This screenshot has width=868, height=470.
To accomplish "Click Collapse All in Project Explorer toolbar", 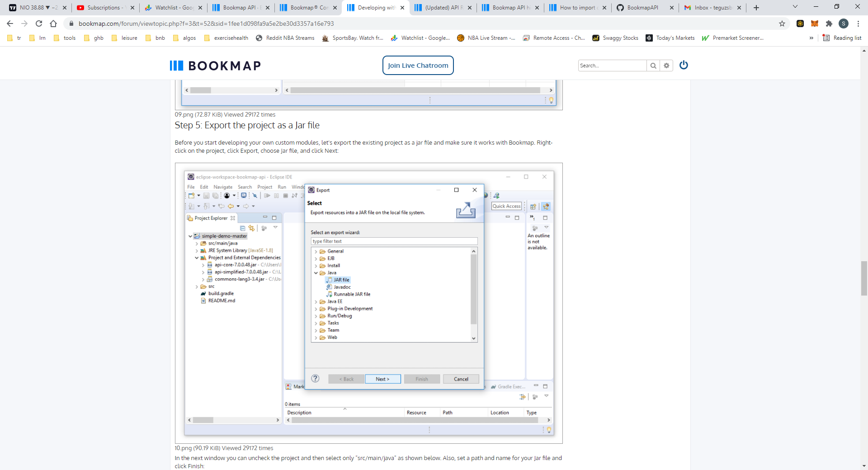I will point(242,229).
